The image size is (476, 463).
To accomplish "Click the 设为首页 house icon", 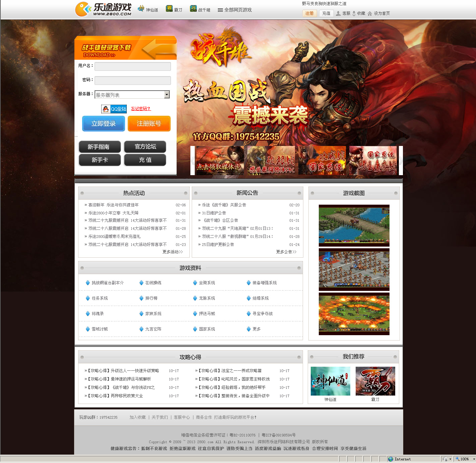I will pyautogui.click(x=370, y=13).
